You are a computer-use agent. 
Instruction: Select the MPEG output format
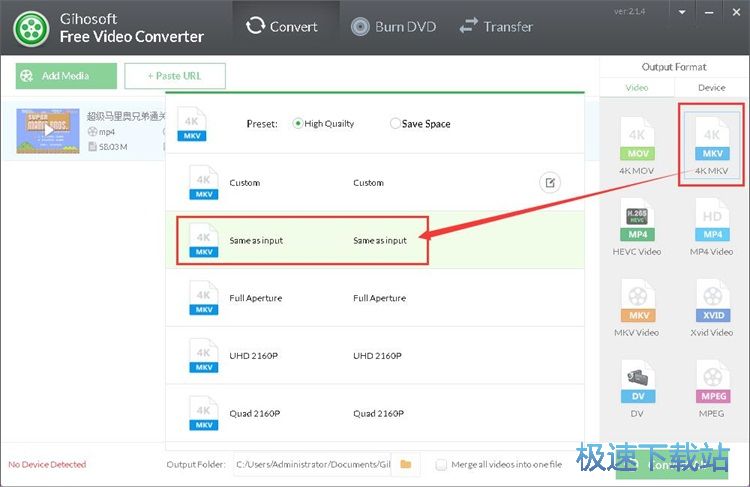pos(712,388)
